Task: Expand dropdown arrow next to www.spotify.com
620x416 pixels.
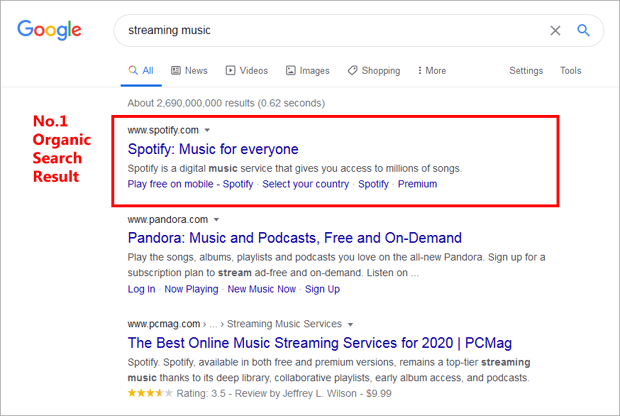Action: click(x=207, y=130)
